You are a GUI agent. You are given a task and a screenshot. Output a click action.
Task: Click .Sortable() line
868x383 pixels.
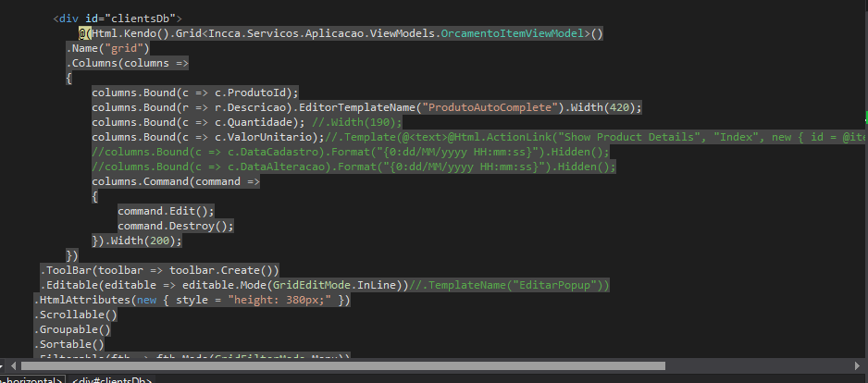pos(69,345)
